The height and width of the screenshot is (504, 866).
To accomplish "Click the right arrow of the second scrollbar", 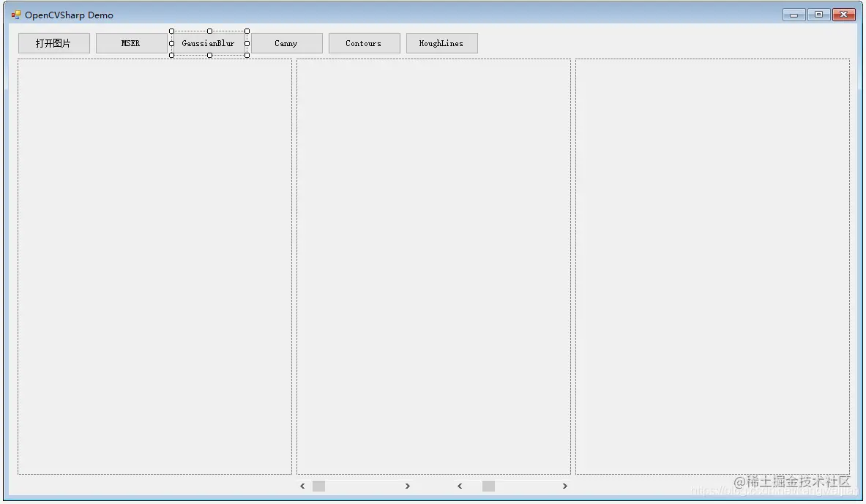I will tap(565, 485).
